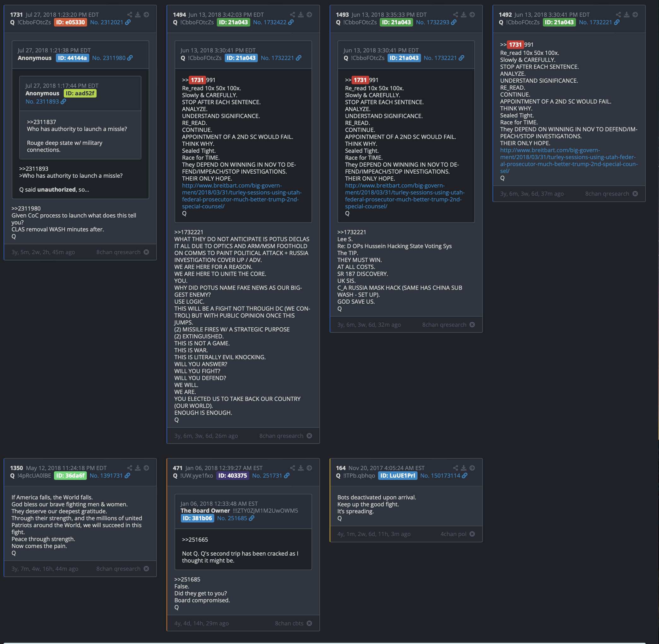Open the Breitbart link in post 1492
The width and height of the screenshot is (659, 644).
click(569, 160)
